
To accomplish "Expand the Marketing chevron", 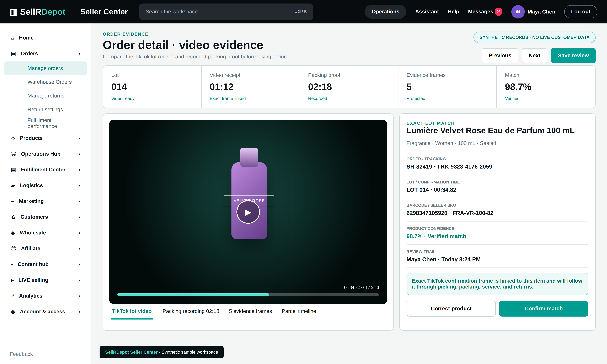I will [x=79, y=201].
